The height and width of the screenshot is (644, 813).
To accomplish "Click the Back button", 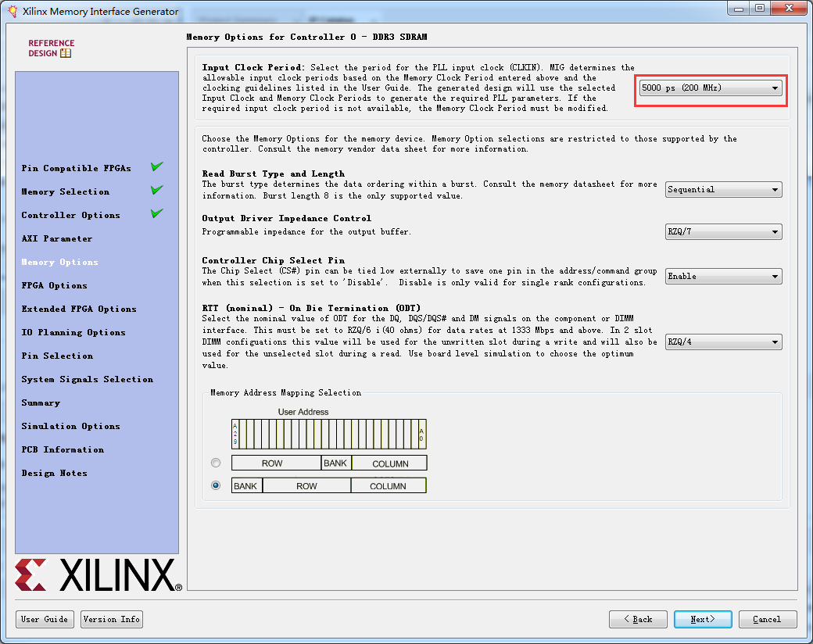I will pyautogui.click(x=638, y=619).
